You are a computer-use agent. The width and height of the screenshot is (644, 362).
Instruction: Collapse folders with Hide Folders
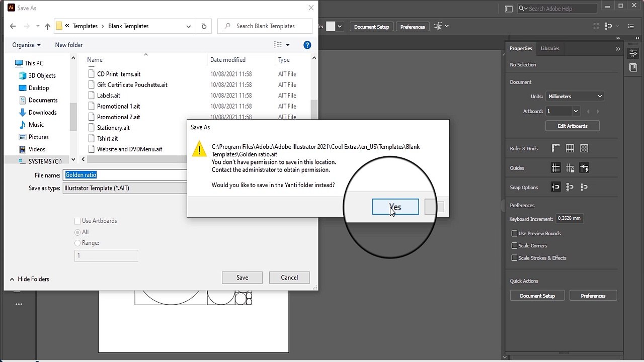(x=29, y=279)
